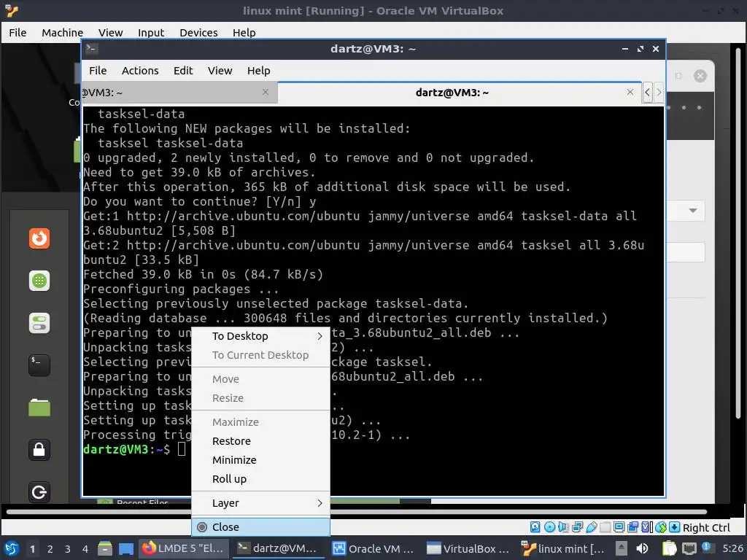747x560 pixels.
Task: Open VirtualBox Help menu
Action: click(244, 32)
